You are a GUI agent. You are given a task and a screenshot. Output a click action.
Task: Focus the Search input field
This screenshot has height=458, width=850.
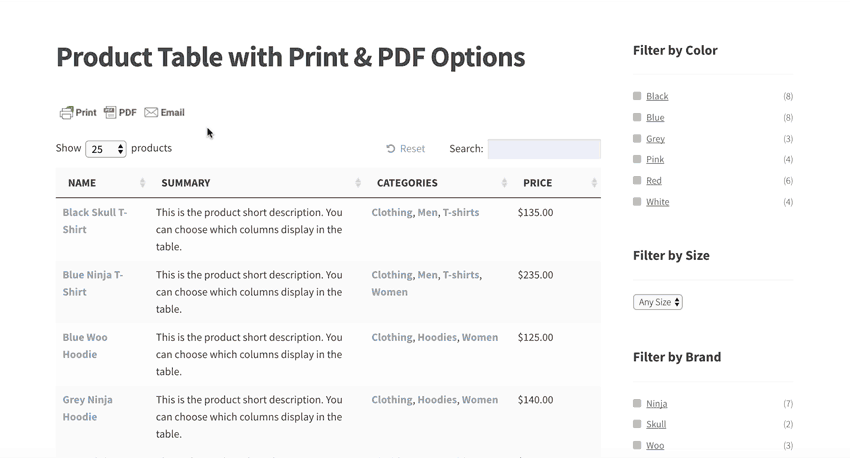coord(544,149)
